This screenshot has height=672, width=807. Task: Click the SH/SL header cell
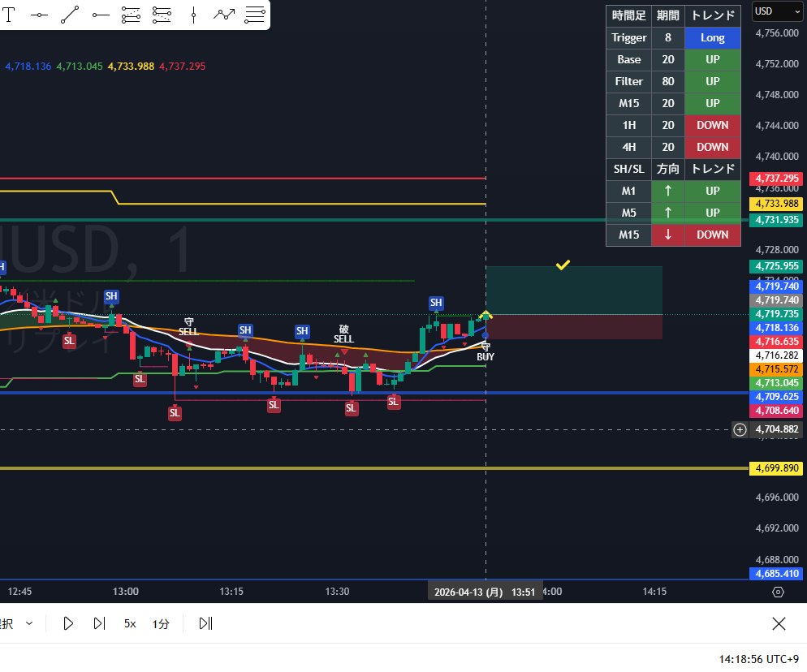click(x=629, y=169)
